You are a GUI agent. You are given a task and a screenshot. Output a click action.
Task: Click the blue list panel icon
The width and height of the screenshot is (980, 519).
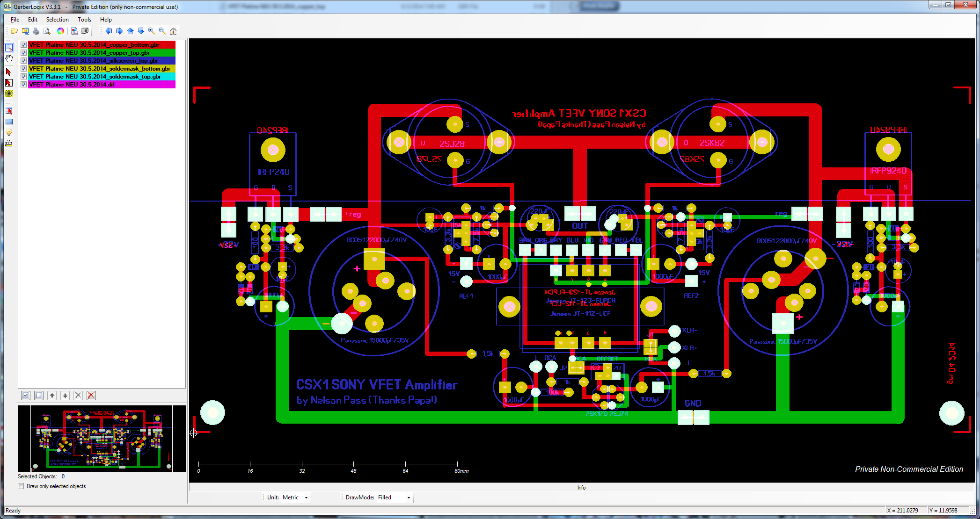9,122
